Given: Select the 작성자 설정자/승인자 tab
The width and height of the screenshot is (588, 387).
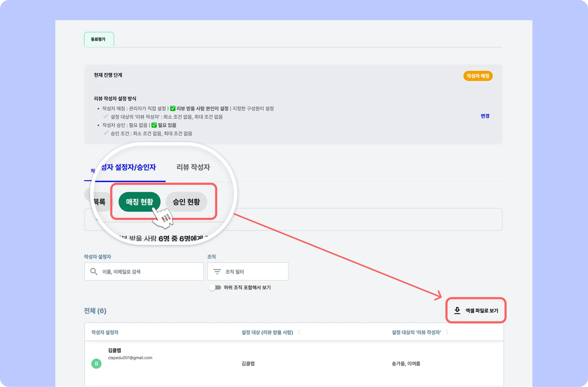Looking at the screenshot, I should point(128,167).
